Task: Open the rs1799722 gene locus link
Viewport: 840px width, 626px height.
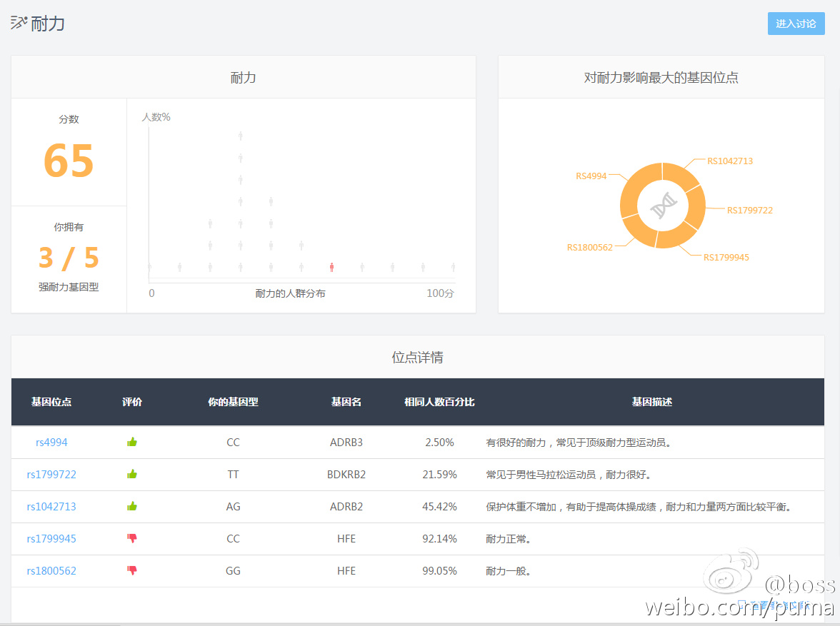Action: click(51, 475)
